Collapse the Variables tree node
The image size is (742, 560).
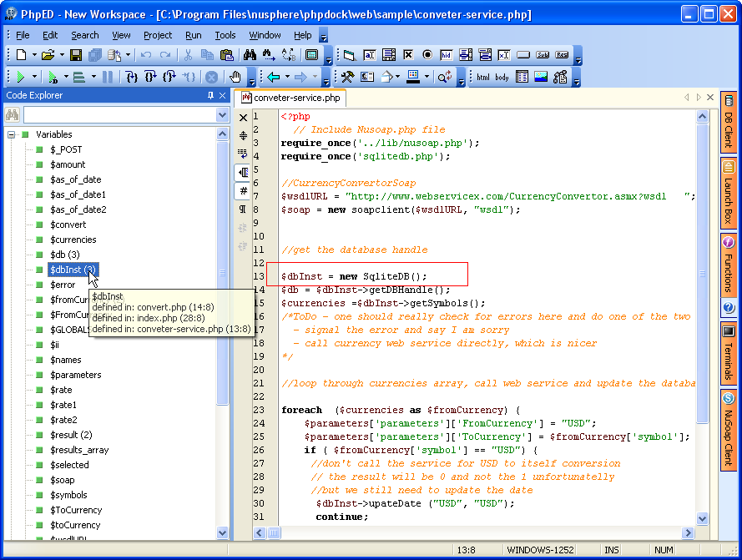(x=12, y=134)
